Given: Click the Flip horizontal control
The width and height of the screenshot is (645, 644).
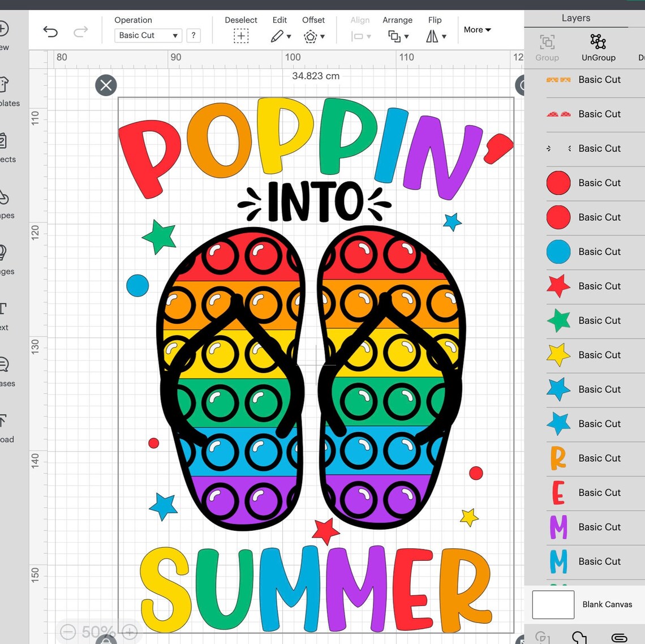Looking at the screenshot, I should (x=433, y=35).
